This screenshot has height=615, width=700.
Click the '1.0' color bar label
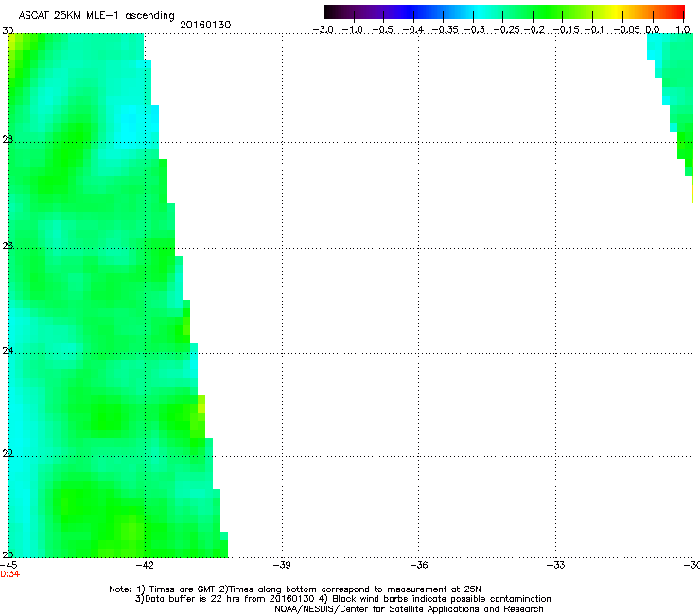683,30
